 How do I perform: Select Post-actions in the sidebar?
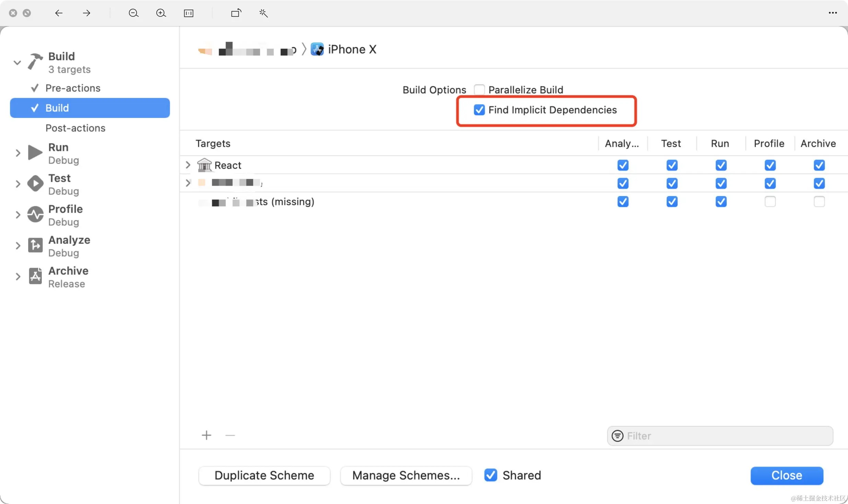[75, 128]
